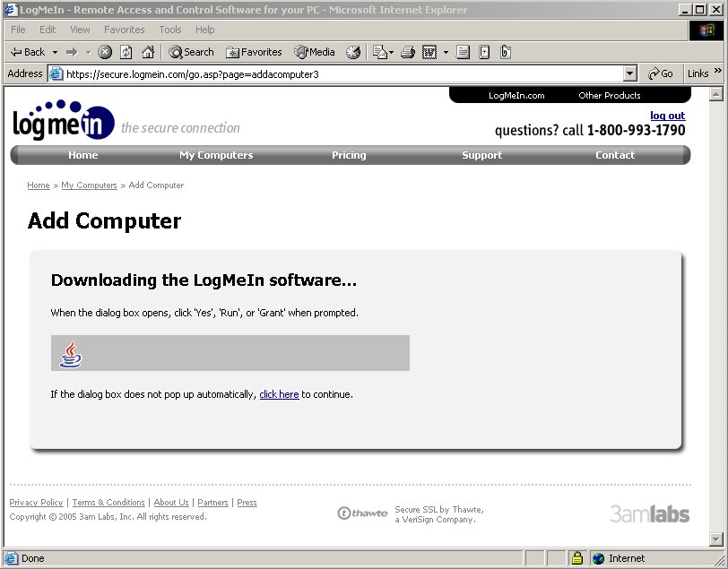This screenshot has height=569, width=728.
Task: Click the 'Add Computer' page heading
Action: click(x=105, y=221)
